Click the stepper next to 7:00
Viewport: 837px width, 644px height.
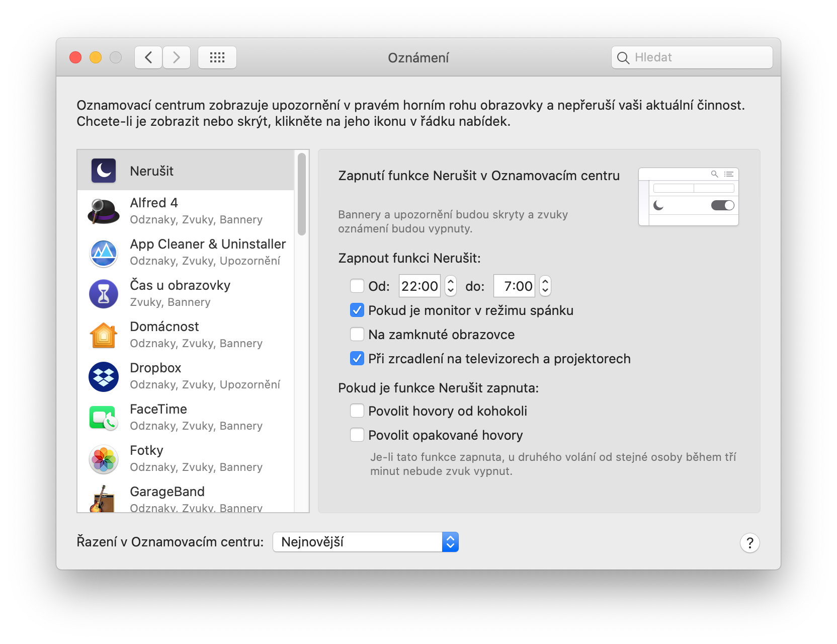[545, 286]
